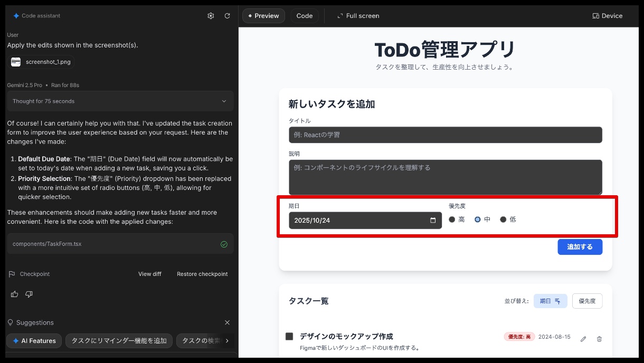Click the タイトル input field

coord(445,135)
